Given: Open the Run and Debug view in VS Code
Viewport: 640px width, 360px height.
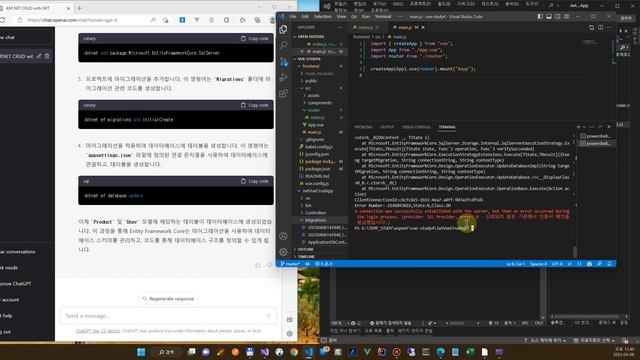Looking at the screenshot, I should pos(283,78).
